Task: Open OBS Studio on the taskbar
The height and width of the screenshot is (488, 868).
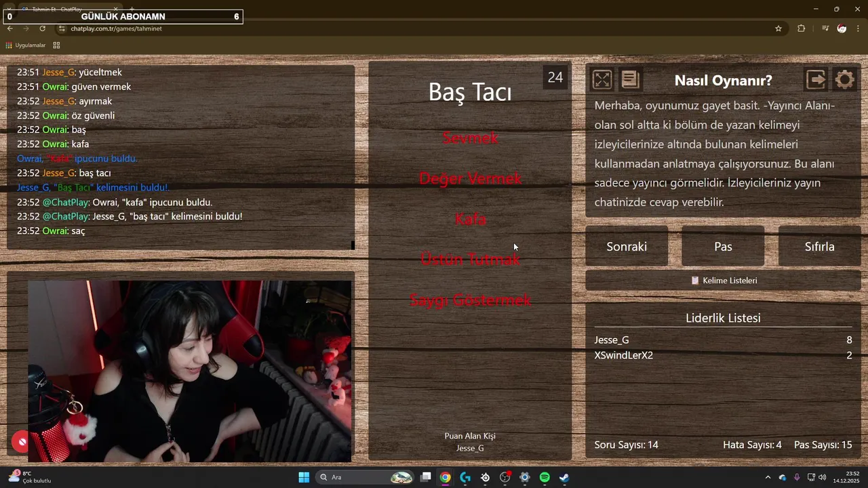Action: [505, 477]
